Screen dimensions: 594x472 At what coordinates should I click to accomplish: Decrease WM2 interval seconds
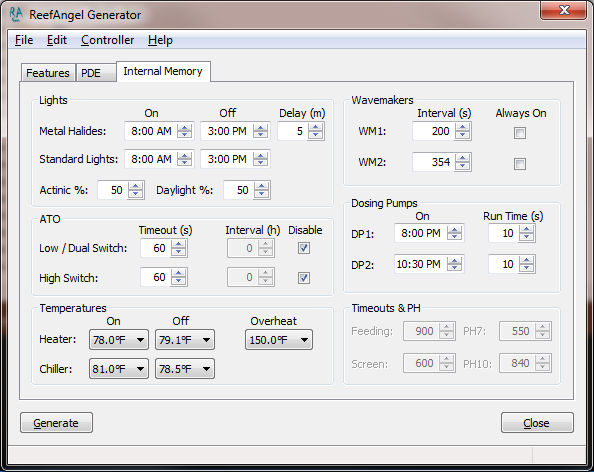(x=463, y=166)
